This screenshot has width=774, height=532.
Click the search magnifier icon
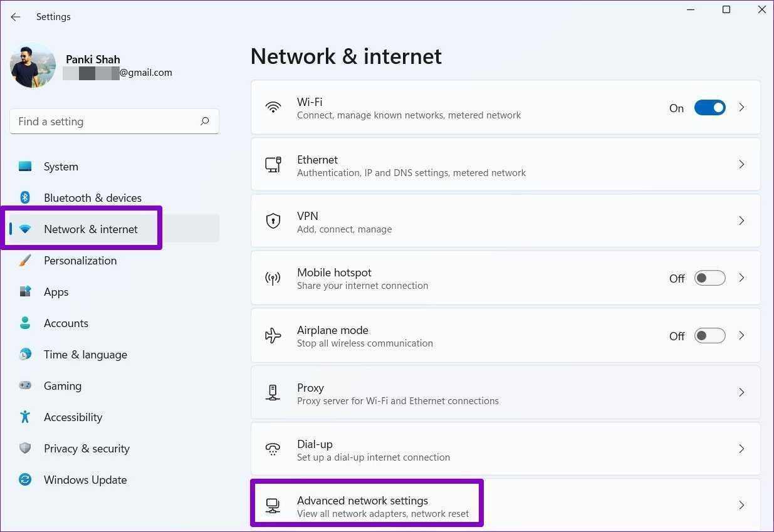(204, 122)
